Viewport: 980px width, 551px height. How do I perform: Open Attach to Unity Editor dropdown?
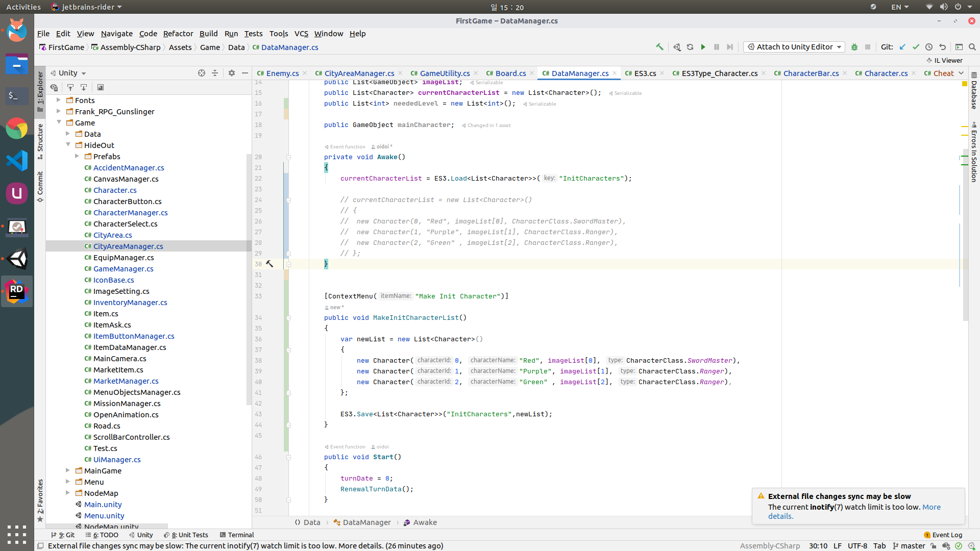(x=794, y=47)
